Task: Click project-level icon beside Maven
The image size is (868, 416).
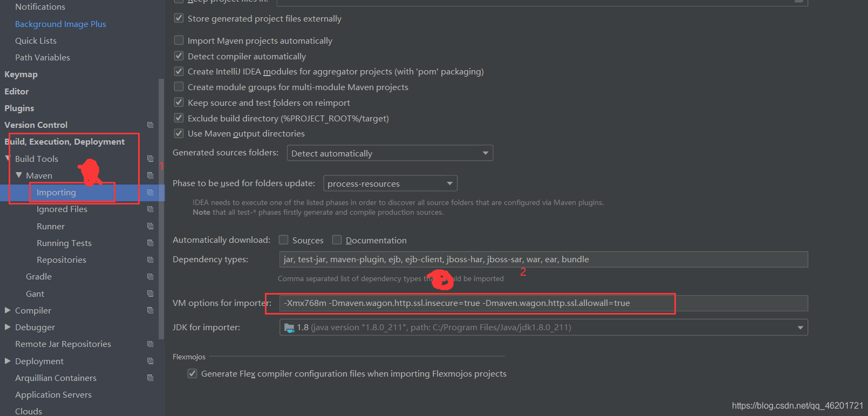Action: [x=150, y=175]
